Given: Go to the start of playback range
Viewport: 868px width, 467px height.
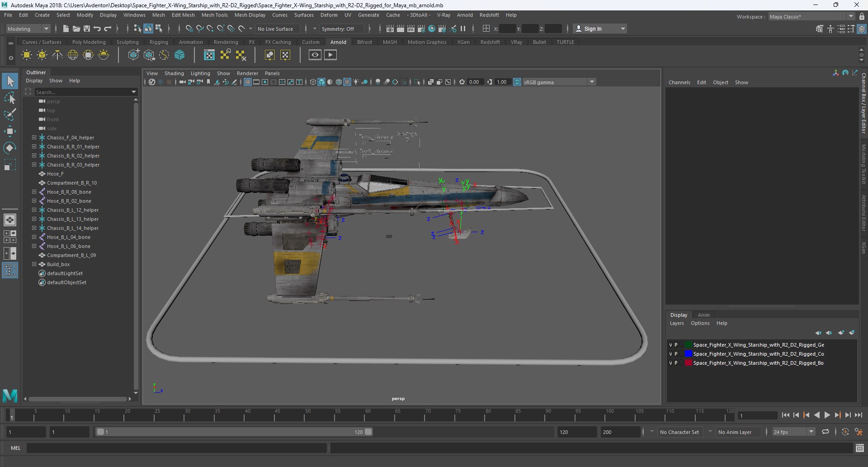Looking at the screenshot, I should pyautogui.click(x=785, y=415).
